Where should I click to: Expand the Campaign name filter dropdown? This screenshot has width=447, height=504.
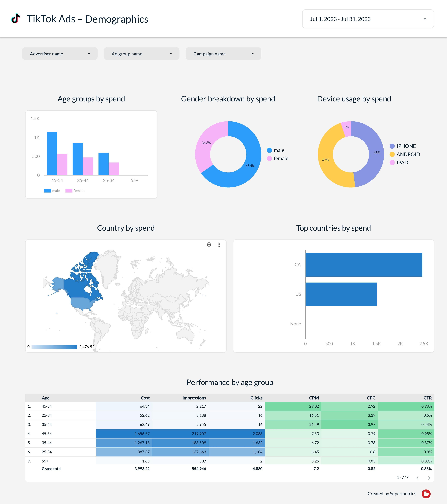tap(223, 54)
